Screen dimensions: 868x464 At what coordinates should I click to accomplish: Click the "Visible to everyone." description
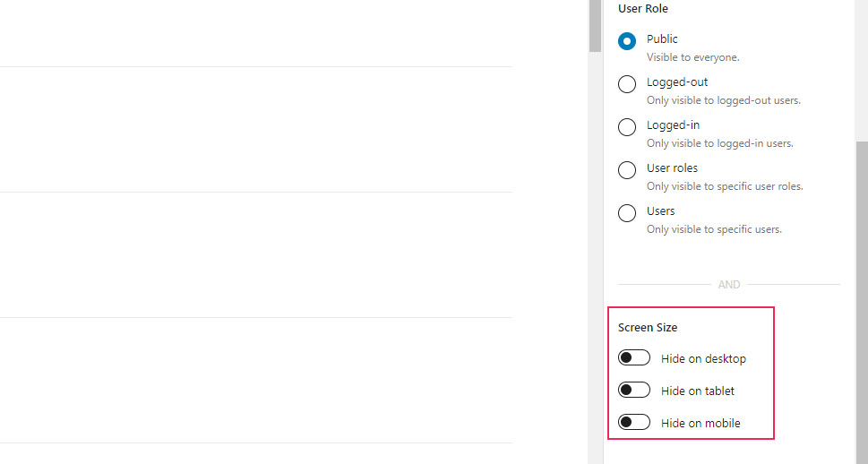[x=692, y=57]
